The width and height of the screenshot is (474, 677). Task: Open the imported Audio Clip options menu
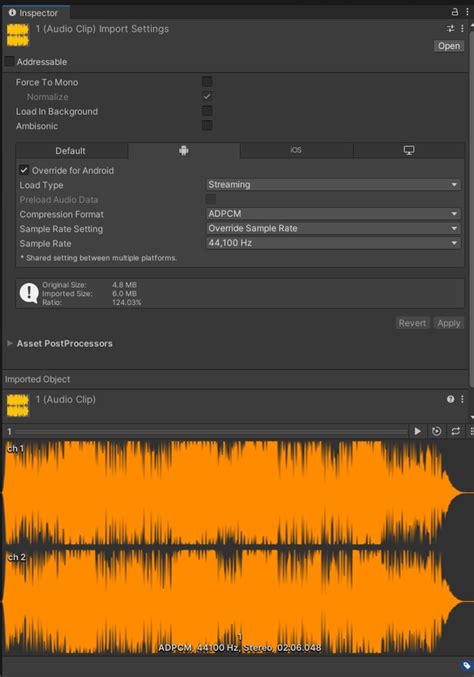tap(462, 399)
